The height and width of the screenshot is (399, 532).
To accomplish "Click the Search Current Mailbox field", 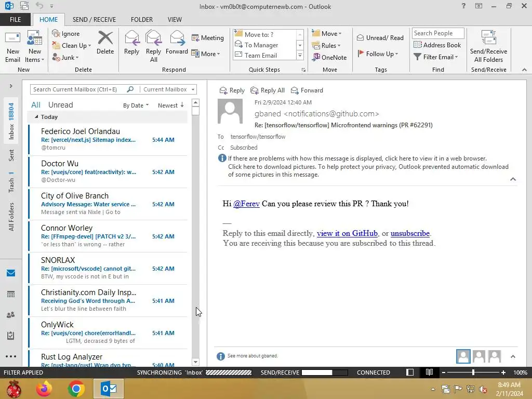I will (x=78, y=89).
